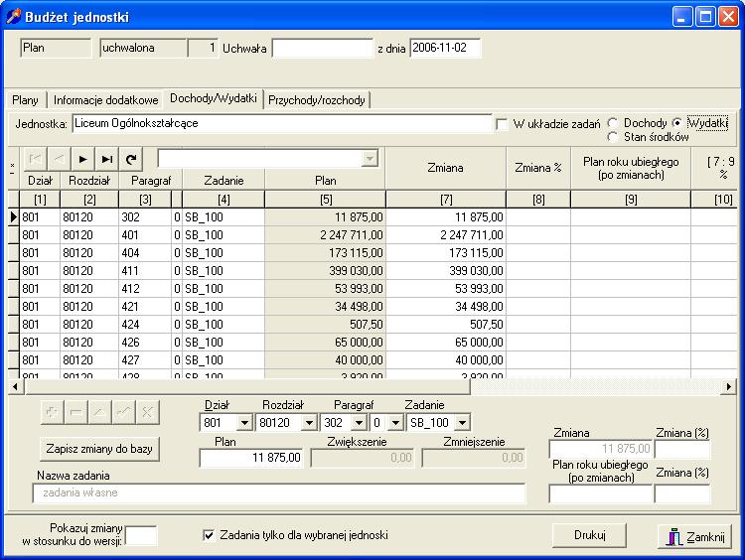745x560 pixels.
Task: Switch to the 'Informacje dodatkowe' tab
Action: (105, 100)
